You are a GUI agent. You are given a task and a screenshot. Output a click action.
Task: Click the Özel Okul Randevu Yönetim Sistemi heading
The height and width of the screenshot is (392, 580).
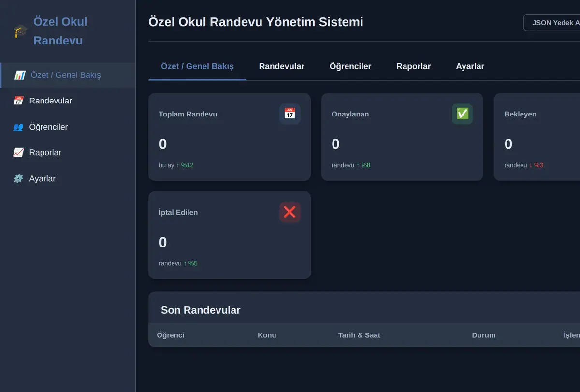(x=256, y=22)
